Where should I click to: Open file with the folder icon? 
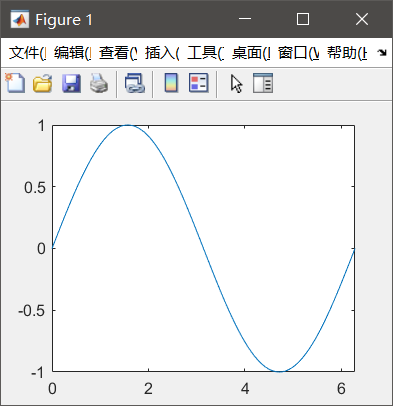point(43,83)
